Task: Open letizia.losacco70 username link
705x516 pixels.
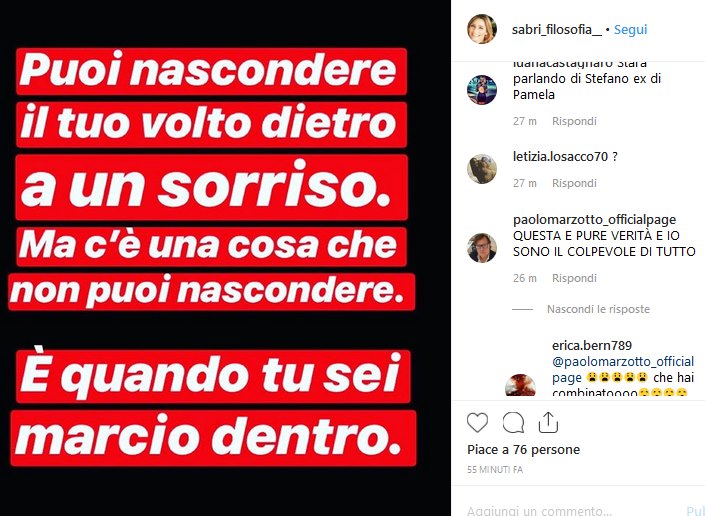Action: point(561,157)
